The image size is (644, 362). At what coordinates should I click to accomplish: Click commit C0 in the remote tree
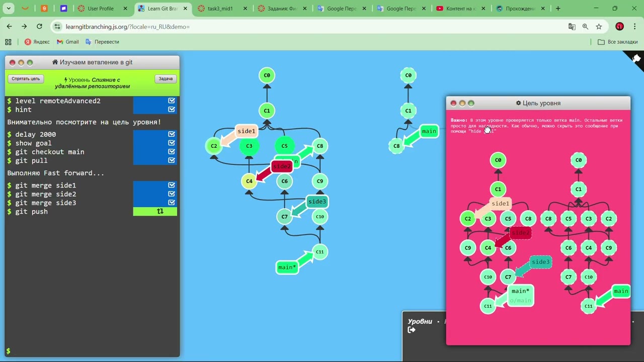tap(409, 75)
